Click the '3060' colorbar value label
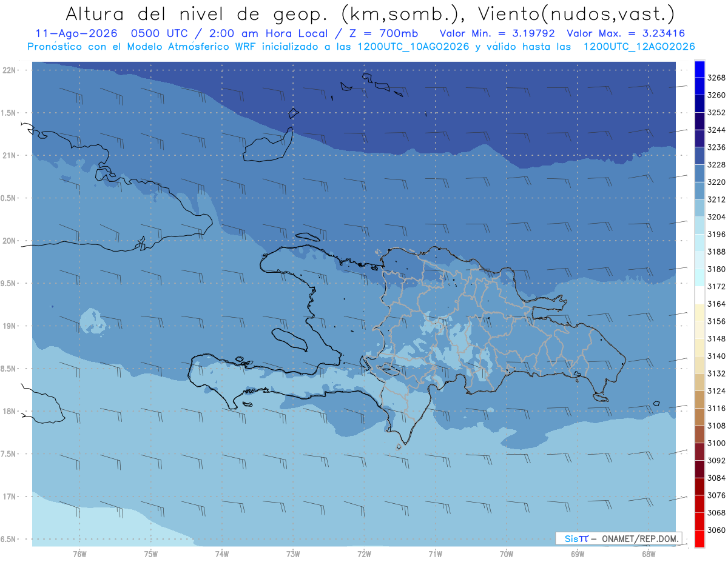 (x=716, y=530)
